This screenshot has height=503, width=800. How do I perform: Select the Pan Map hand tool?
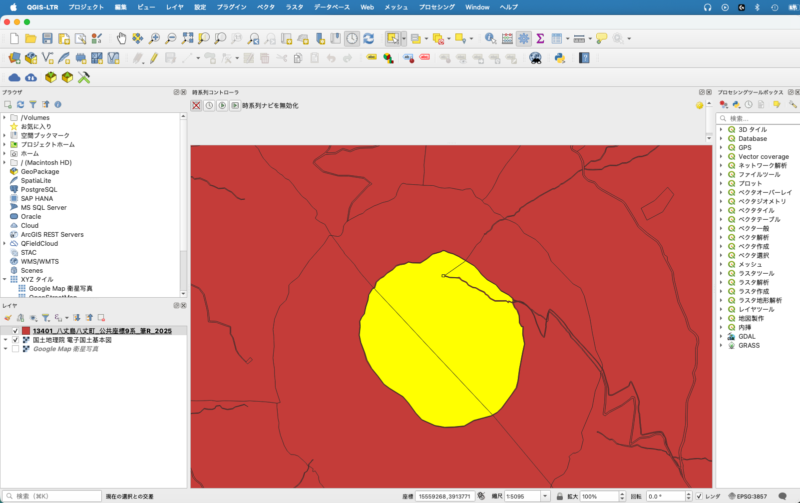(x=121, y=38)
